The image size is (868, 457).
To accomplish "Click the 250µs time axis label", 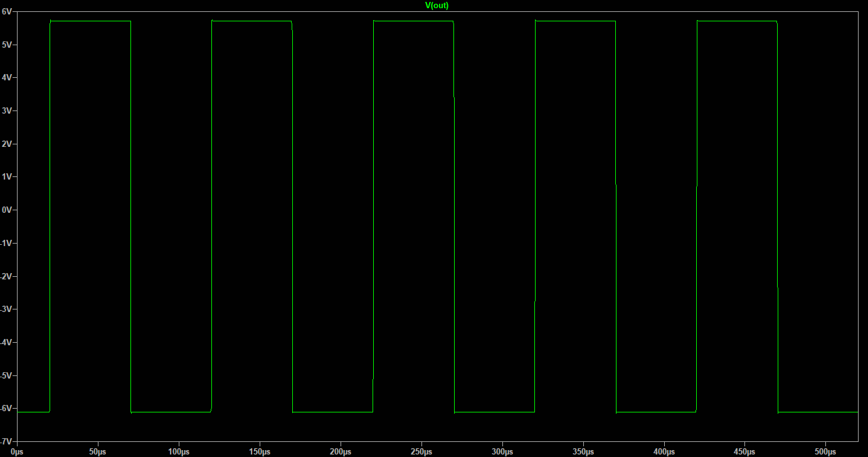I will (421, 452).
